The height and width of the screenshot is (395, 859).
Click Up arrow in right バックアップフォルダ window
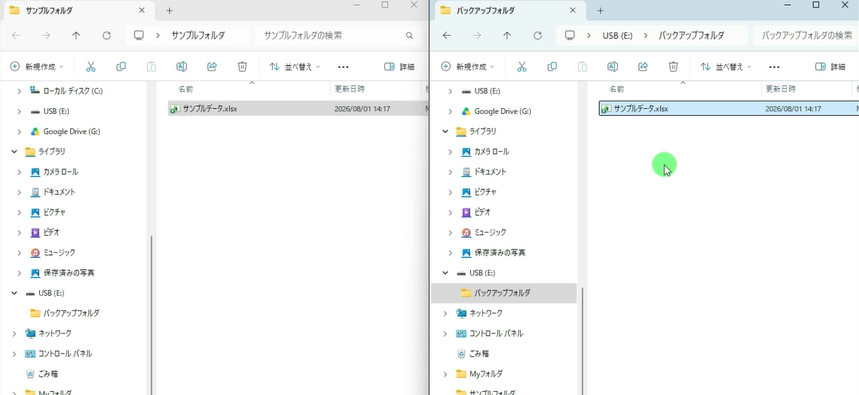pyautogui.click(x=507, y=36)
